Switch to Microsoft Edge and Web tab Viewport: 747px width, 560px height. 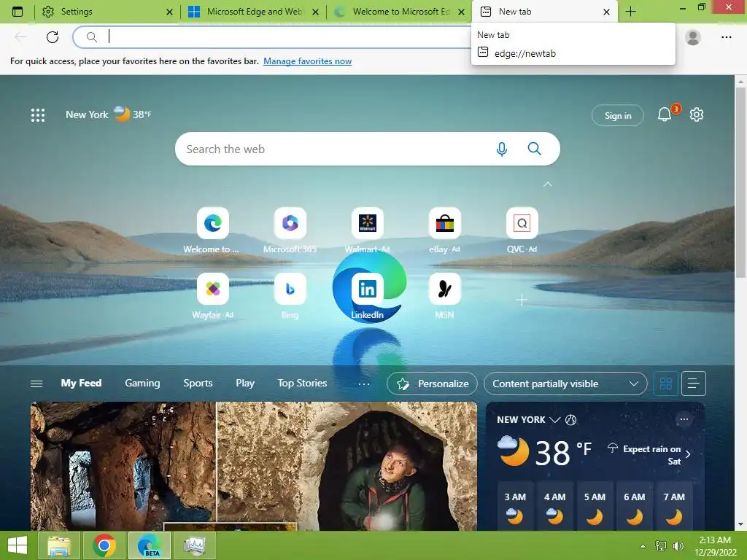tap(253, 12)
